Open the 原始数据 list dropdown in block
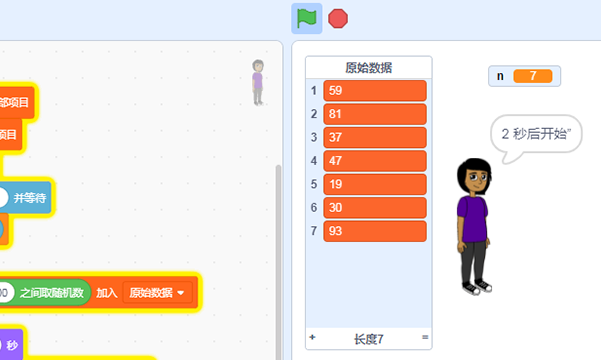Image resolution: width=601 pixels, height=360 pixels. click(157, 293)
